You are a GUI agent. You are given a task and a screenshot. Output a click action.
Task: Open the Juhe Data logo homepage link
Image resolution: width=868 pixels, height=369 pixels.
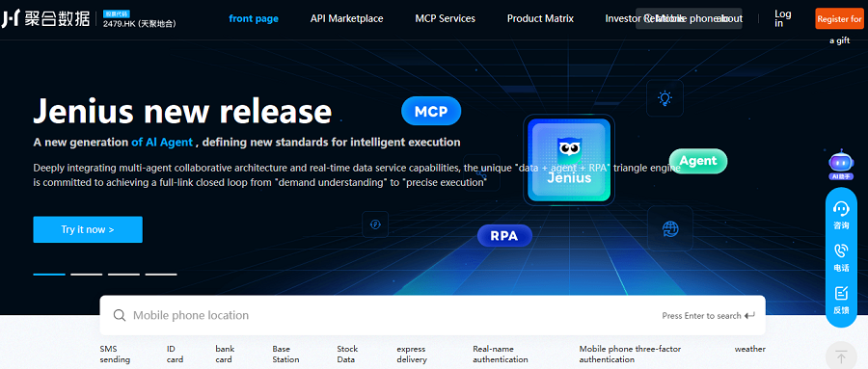click(x=45, y=19)
